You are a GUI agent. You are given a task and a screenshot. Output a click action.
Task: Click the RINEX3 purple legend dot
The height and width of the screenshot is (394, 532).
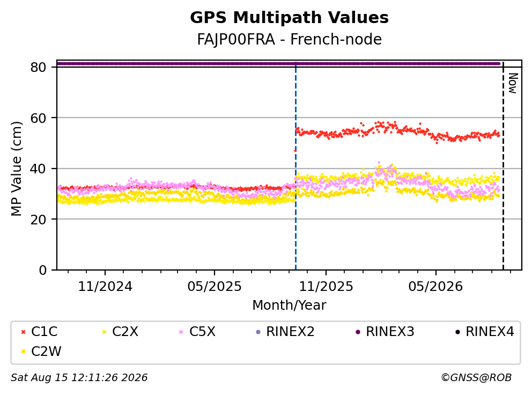358,332
